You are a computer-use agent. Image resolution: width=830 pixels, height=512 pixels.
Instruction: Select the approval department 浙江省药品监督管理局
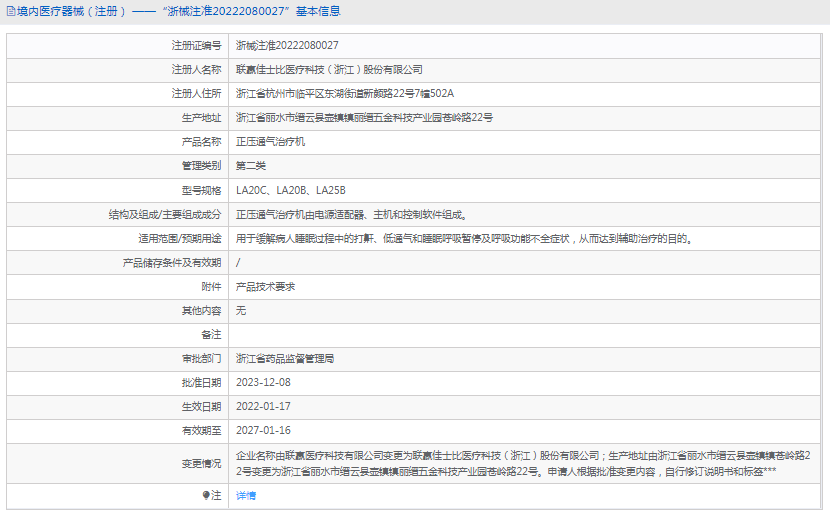click(x=285, y=358)
